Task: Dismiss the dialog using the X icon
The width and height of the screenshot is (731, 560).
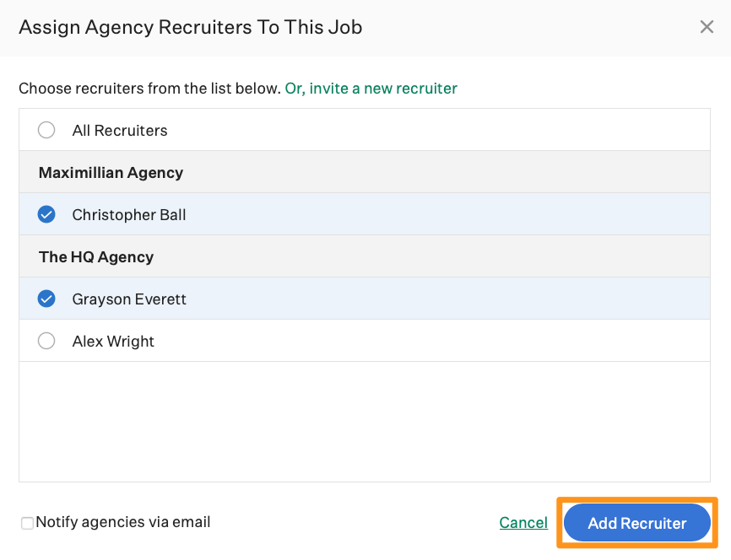Action: [x=707, y=26]
